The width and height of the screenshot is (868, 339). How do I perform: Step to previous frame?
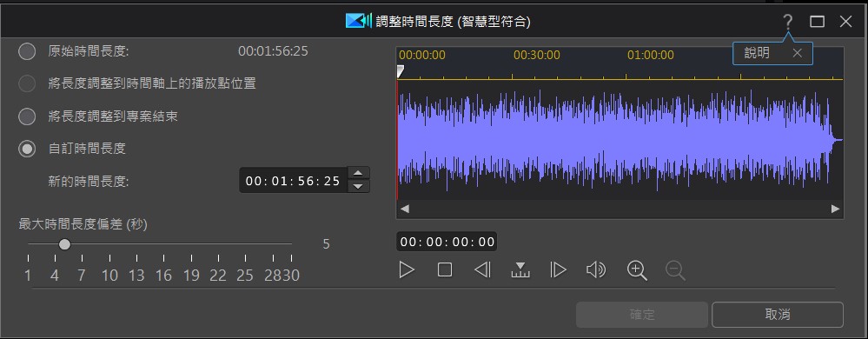point(483,269)
